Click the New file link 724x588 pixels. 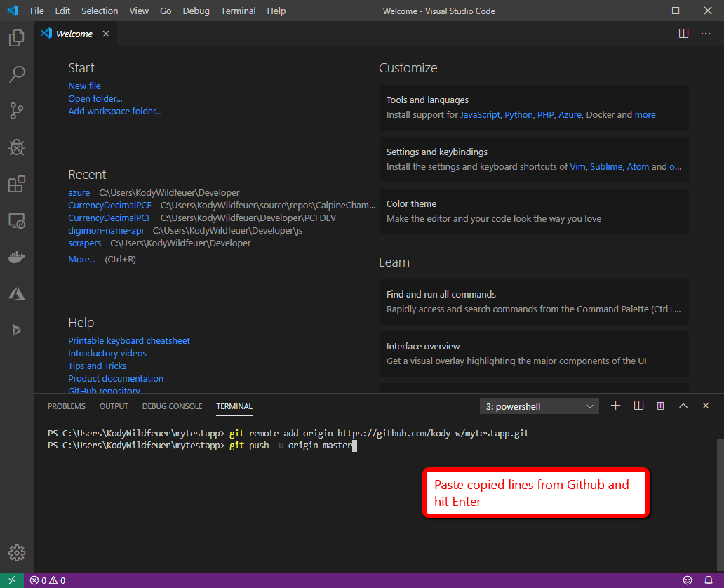pos(84,86)
